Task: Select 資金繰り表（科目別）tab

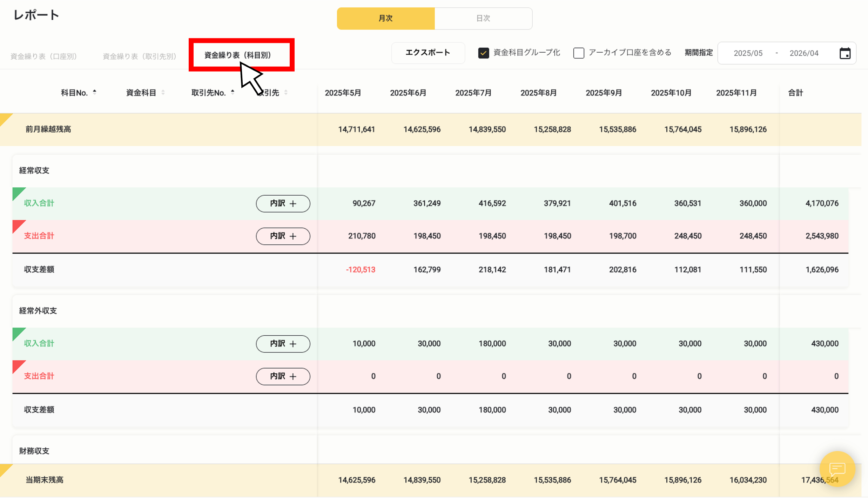Action: point(237,55)
